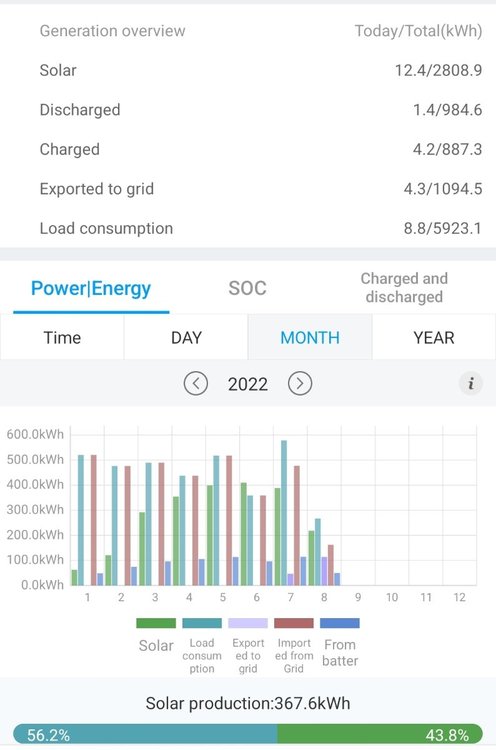The width and height of the screenshot is (496, 750).
Task: Switch to the Power|Energy tab
Action: 91,288
